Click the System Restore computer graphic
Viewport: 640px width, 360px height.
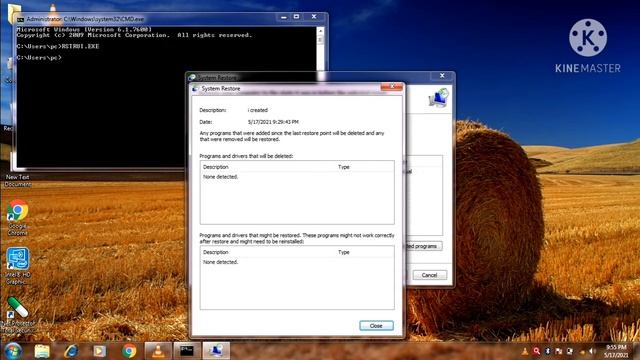439,98
